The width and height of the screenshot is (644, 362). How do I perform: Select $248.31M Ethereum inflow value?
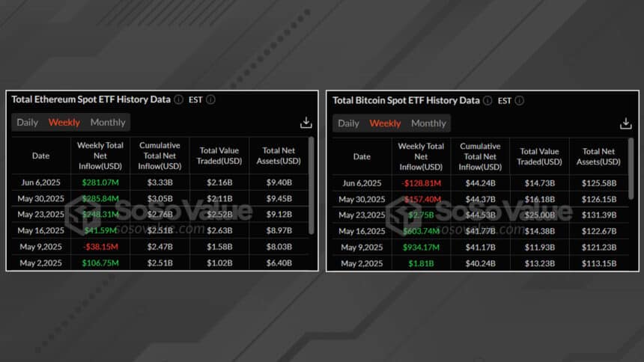click(100, 214)
